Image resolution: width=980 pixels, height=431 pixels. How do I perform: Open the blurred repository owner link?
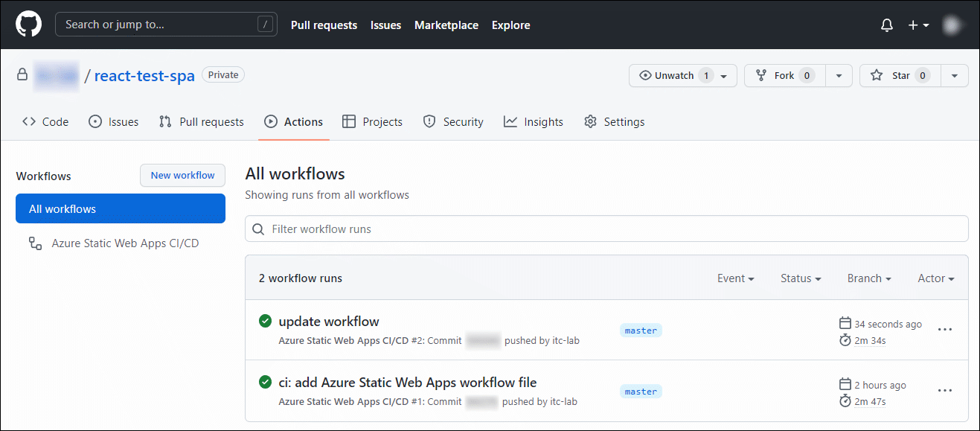tap(57, 75)
